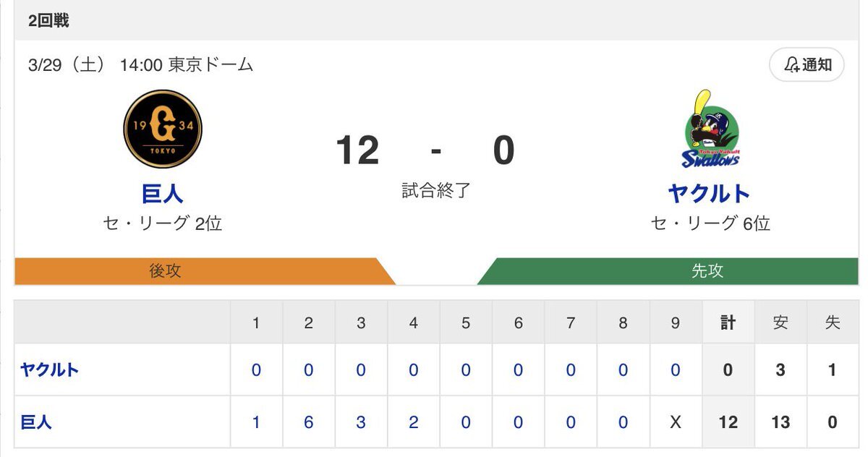Click the 計 total column header

728,323
